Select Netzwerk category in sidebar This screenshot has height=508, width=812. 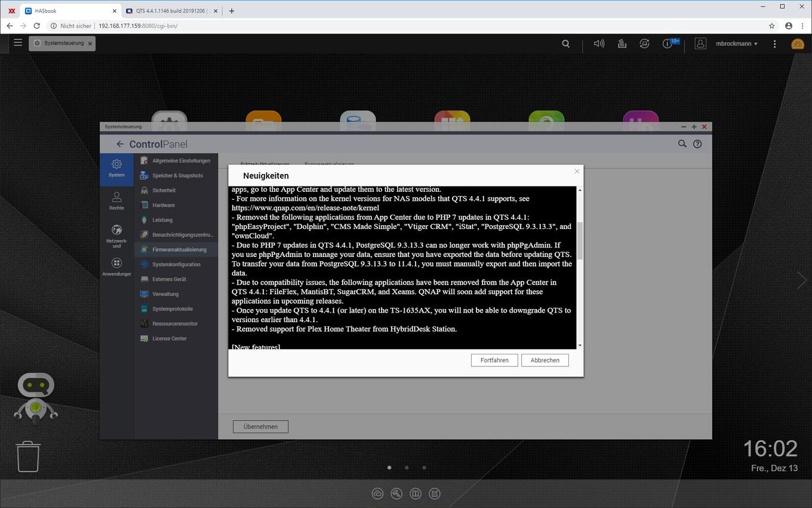pyautogui.click(x=116, y=236)
